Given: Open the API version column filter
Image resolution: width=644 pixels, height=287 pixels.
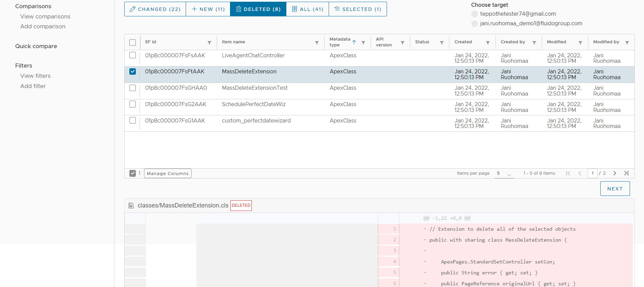Looking at the screenshot, I should pos(402,43).
